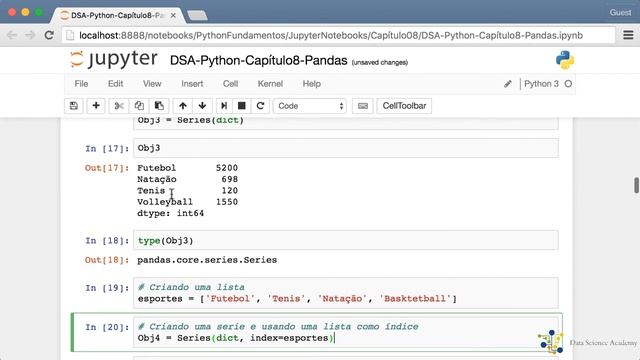Rename notebook title DSA-Python-Capítulo8-Pandas
The width and height of the screenshot is (640, 360).
click(258, 61)
